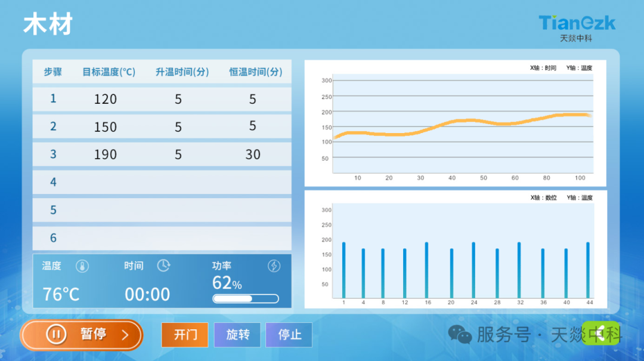Image resolution: width=644 pixels, height=361 pixels.
Task: Click the lightning power icon next to 功率
Action: [274, 266]
